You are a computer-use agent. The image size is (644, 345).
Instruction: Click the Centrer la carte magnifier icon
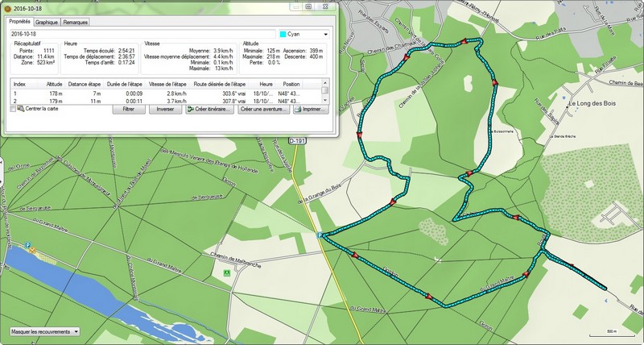tap(21, 109)
